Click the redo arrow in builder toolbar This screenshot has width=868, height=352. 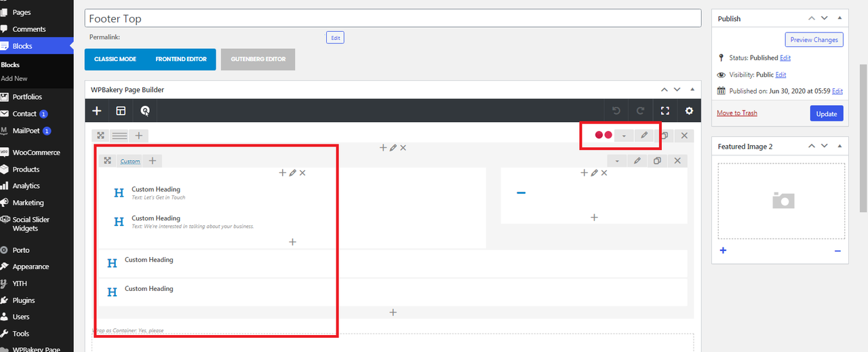[x=640, y=111]
